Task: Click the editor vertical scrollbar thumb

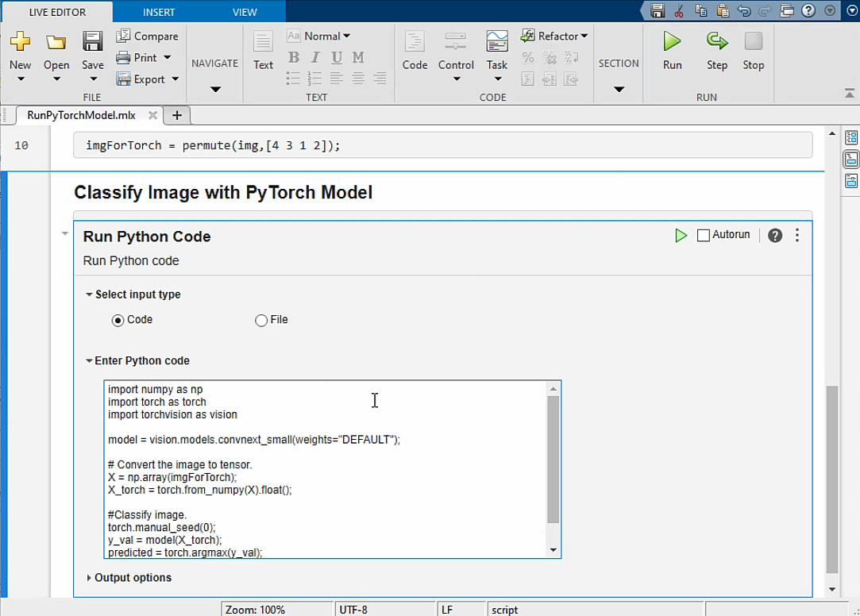Action: click(x=832, y=479)
